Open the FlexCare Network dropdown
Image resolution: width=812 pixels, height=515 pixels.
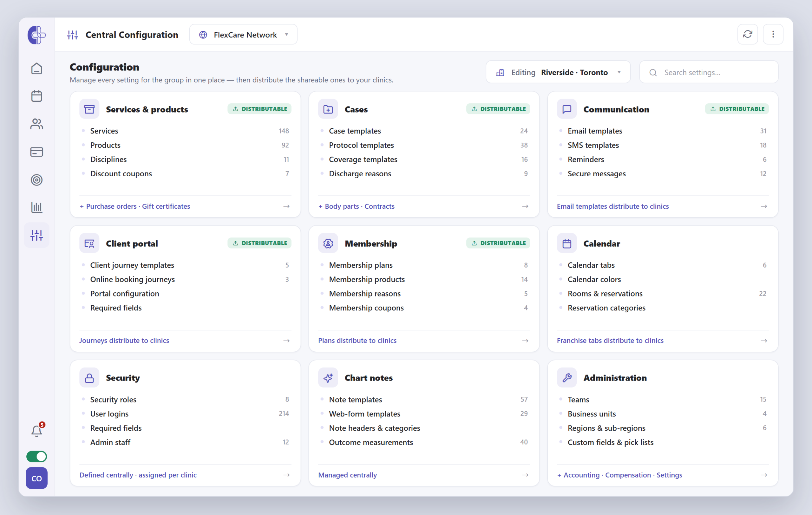tap(244, 34)
